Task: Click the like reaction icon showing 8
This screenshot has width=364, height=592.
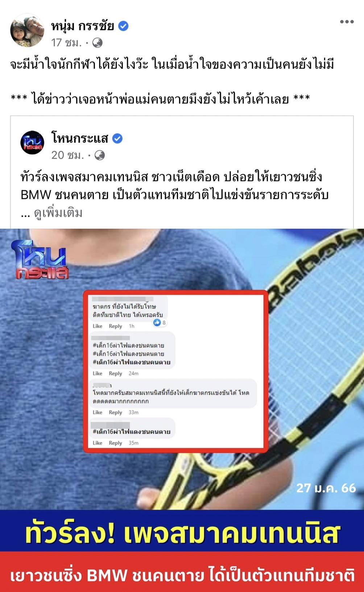Action: [x=157, y=322]
